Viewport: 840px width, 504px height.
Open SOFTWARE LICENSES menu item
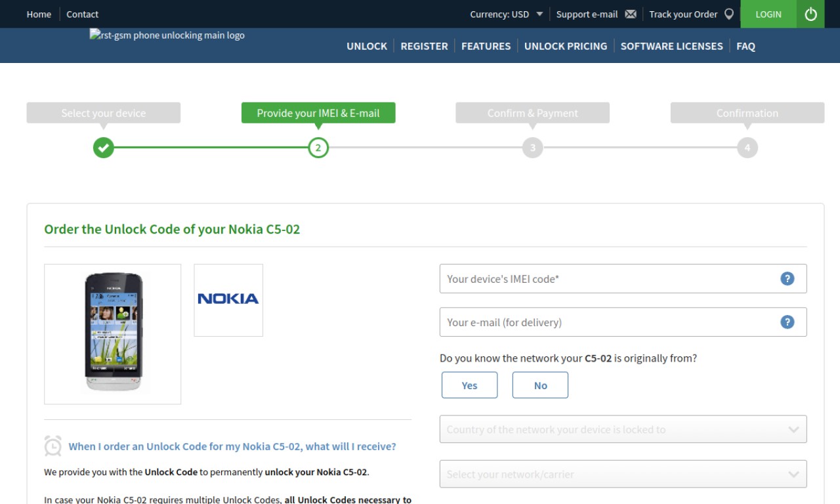pos(671,46)
